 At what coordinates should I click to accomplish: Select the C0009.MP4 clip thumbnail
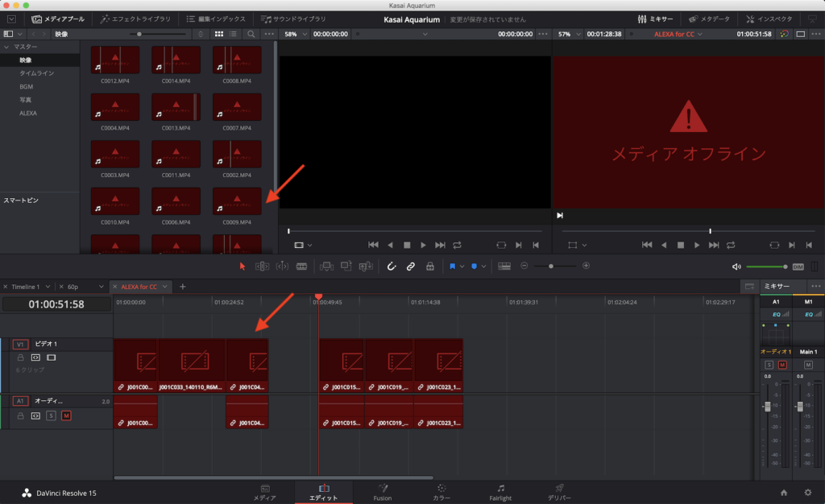237,202
